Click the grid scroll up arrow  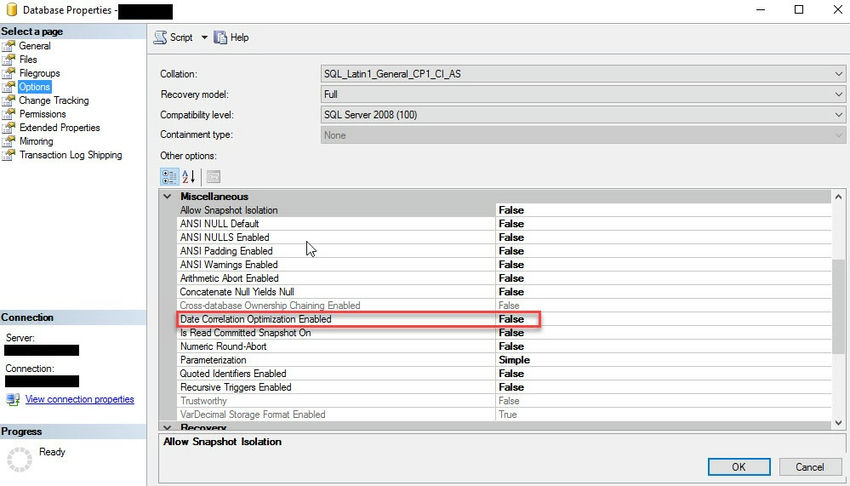tap(838, 197)
